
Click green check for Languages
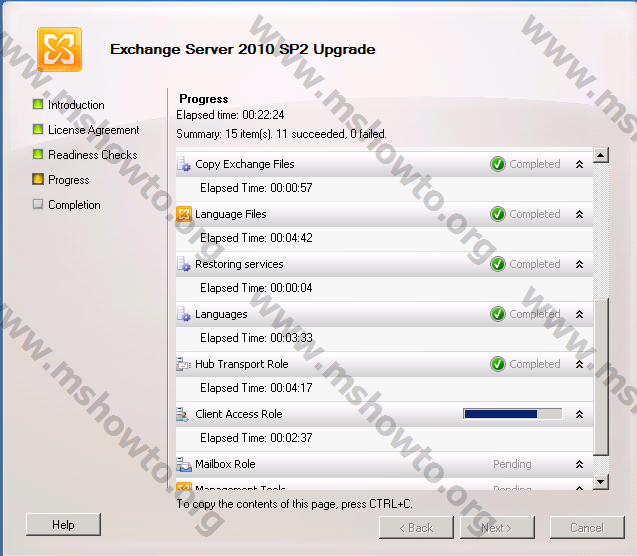click(x=498, y=314)
